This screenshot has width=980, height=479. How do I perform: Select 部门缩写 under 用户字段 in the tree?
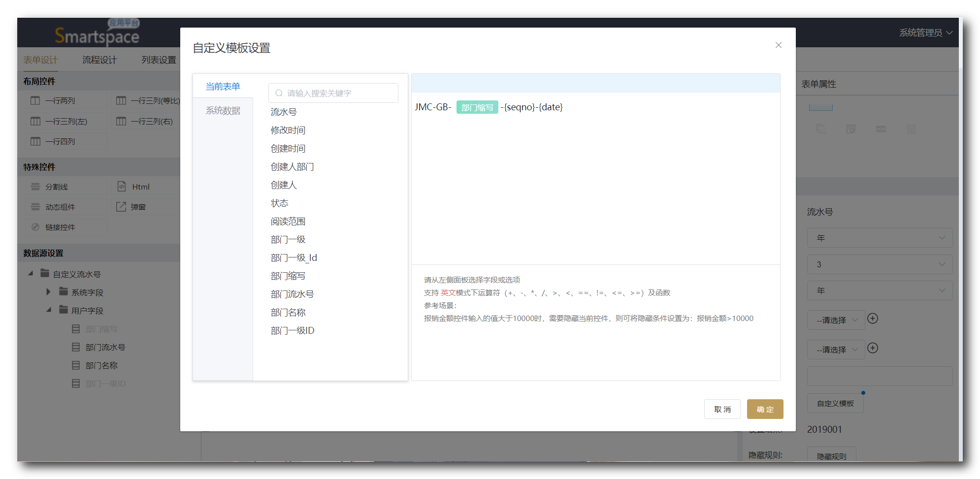click(x=101, y=329)
